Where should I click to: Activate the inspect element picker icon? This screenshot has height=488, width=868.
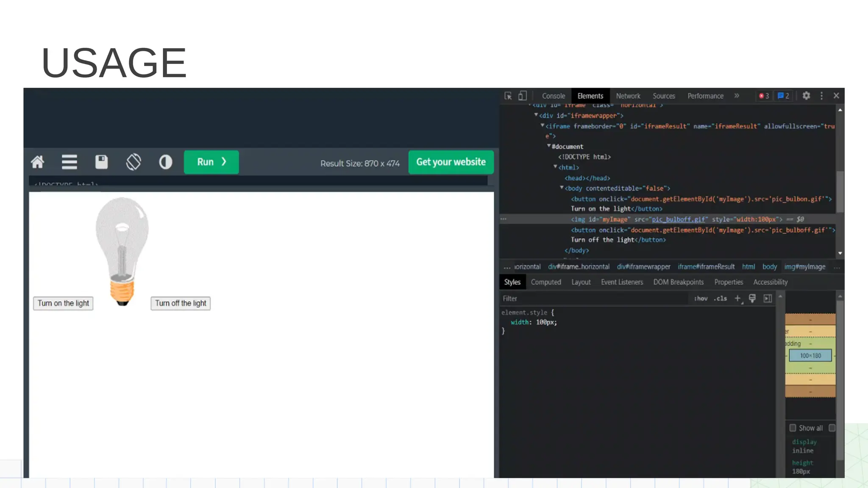tap(508, 96)
